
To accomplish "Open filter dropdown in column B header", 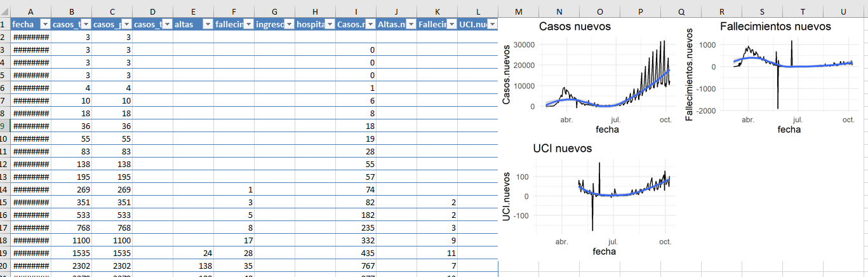I will click(85, 24).
